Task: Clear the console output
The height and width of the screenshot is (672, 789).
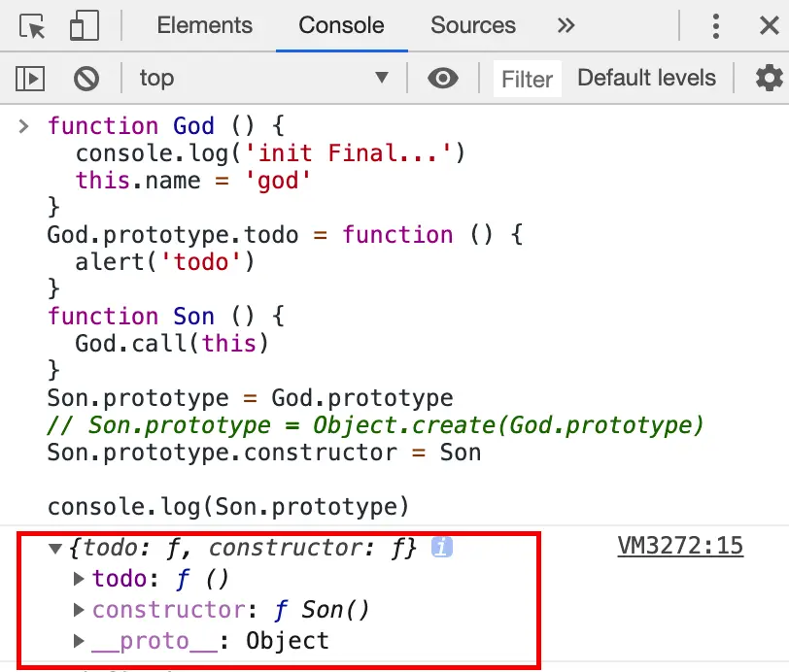Action: [x=86, y=78]
